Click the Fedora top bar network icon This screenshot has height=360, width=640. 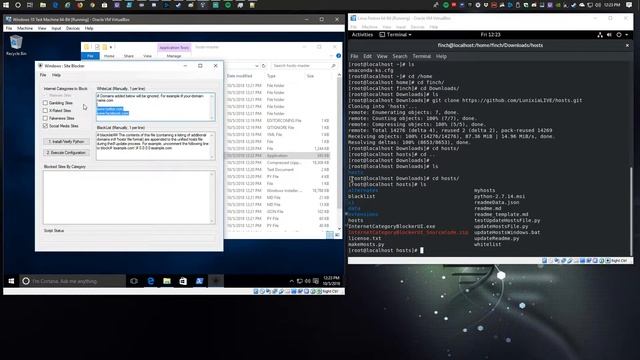(600, 35)
